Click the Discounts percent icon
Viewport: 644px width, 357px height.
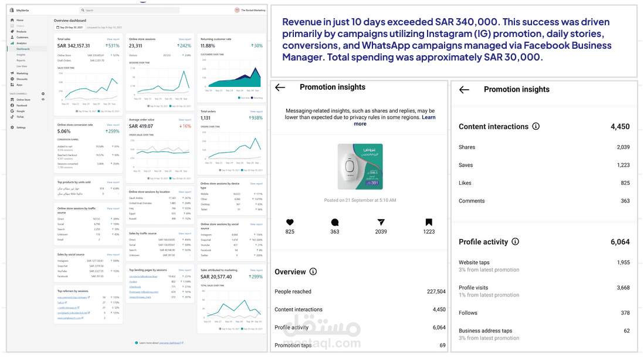click(x=12, y=79)
